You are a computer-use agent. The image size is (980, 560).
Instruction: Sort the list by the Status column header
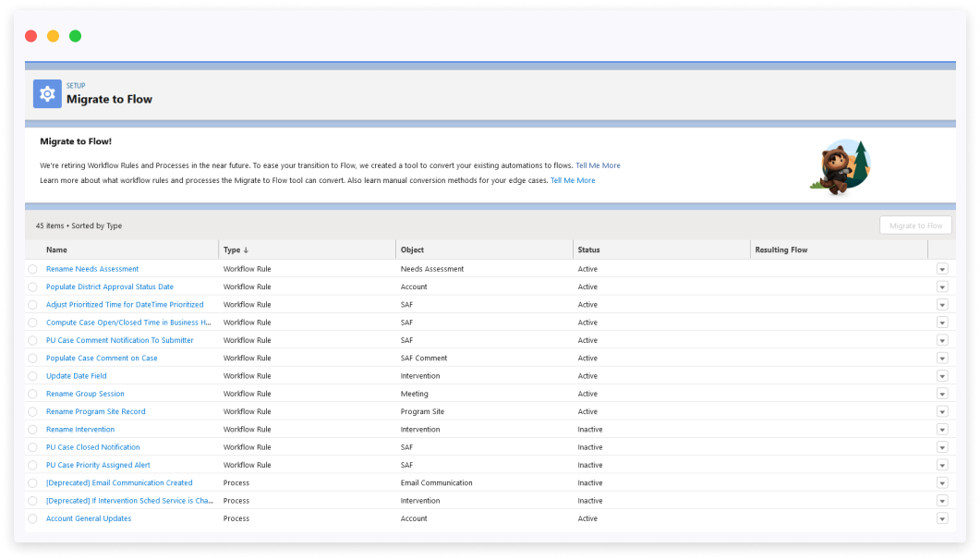click(587, 250)
